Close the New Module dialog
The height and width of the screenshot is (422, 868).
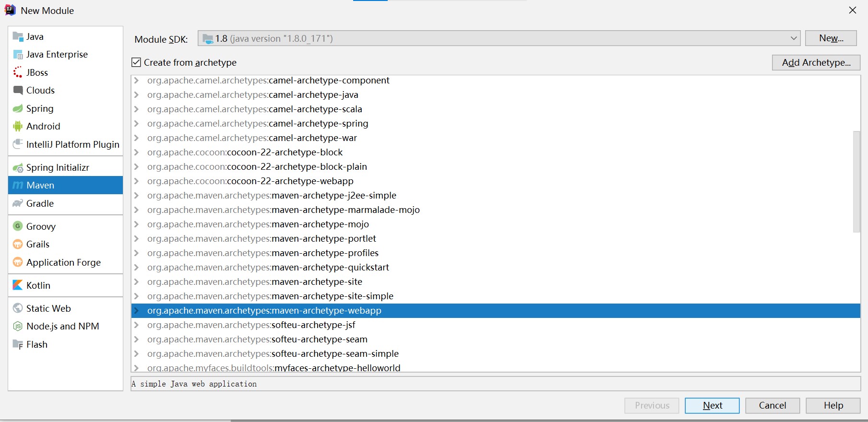click(x=853, y=10)
